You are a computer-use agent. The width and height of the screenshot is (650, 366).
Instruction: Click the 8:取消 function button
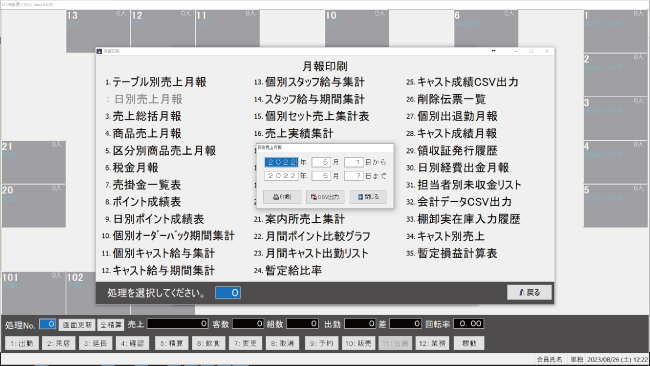pyautogui.click(x=282, y=343)
